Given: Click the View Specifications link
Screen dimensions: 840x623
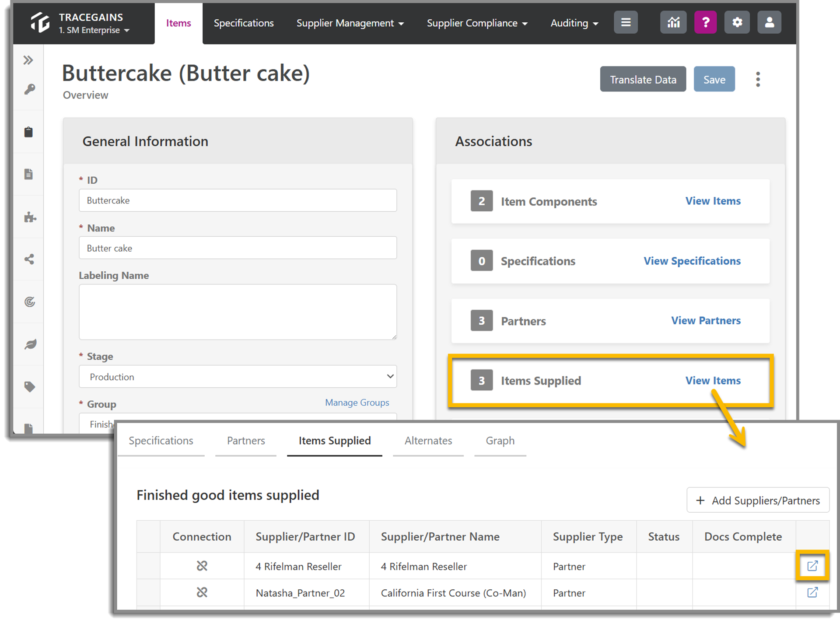Looking at the screenshot, I should (692, 261).
